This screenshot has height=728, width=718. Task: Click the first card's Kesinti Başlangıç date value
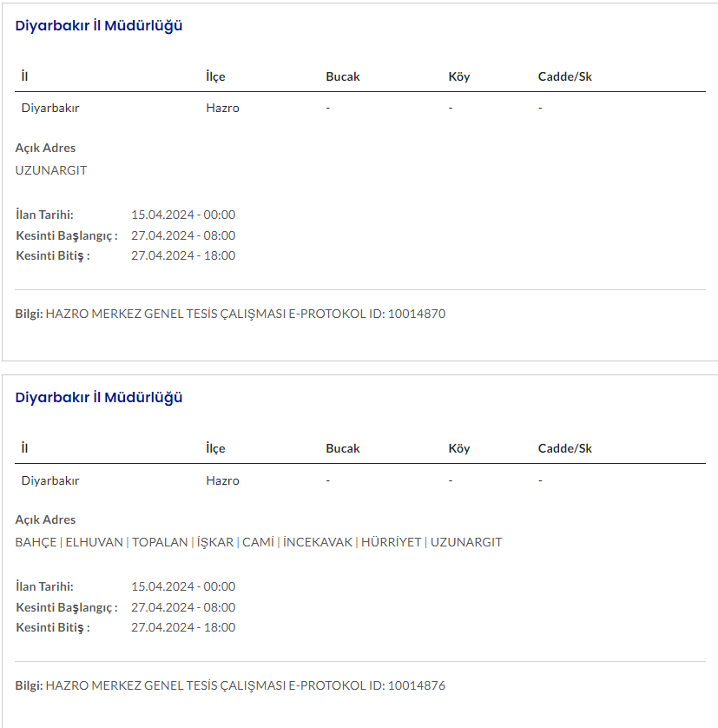(183, 235)
